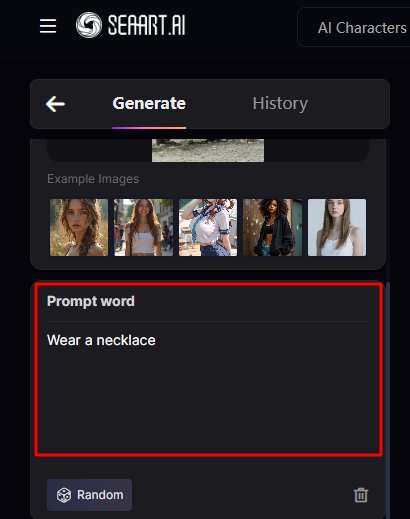410x519 pixels.
Task: Click the Random prompt button
Action: click(89, 495)
